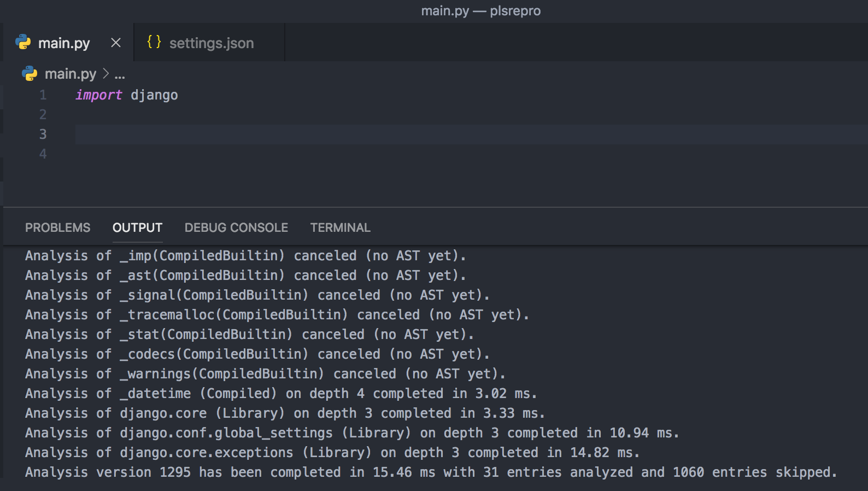
Task: Switch to the settings.json tab
Action: (210, 43)
